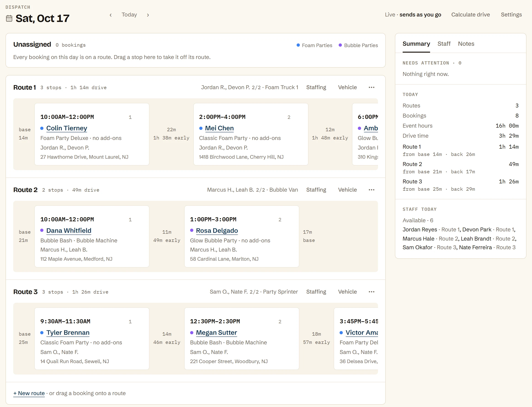532x407 pixels.
Task: Open Dana Whitfield booking
Action: (69, 231)
